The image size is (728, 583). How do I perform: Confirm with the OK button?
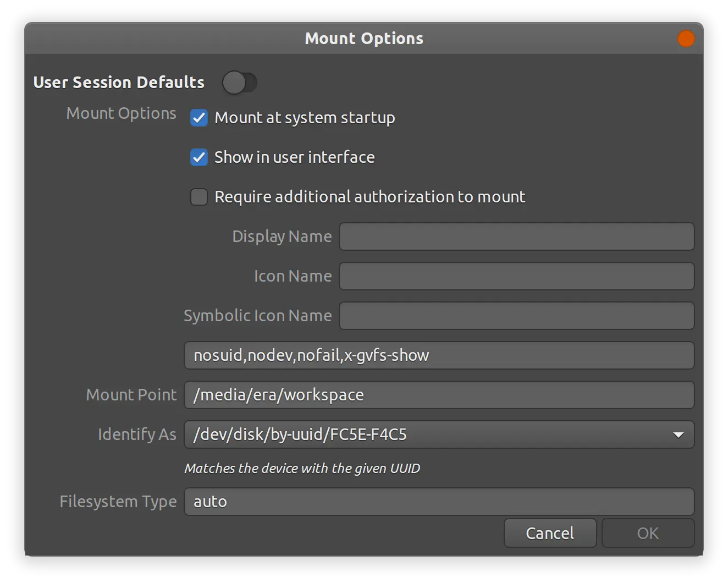[x=648, y=533]
